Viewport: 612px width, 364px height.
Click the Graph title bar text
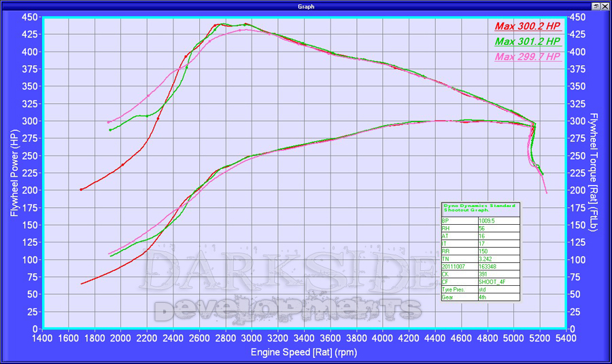[x=306, y=6]
